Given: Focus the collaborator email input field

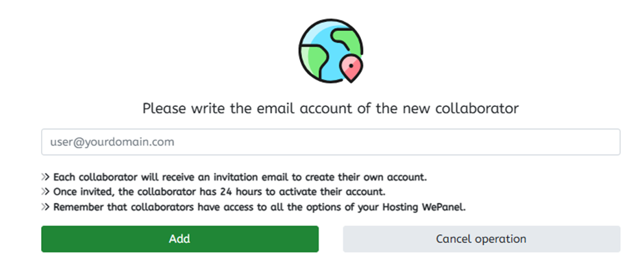Looking at the screenshot, I should (x=331, y=142).
